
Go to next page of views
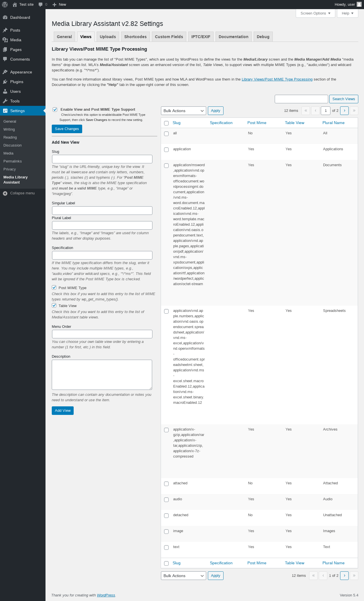344,111
